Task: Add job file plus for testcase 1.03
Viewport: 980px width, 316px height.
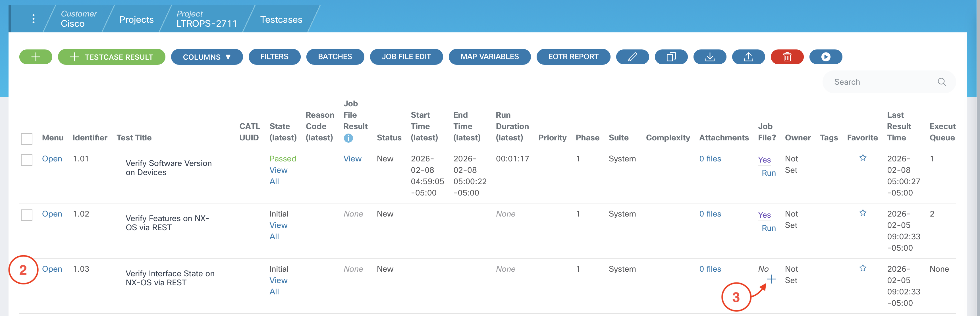Action: click(771, 280)
